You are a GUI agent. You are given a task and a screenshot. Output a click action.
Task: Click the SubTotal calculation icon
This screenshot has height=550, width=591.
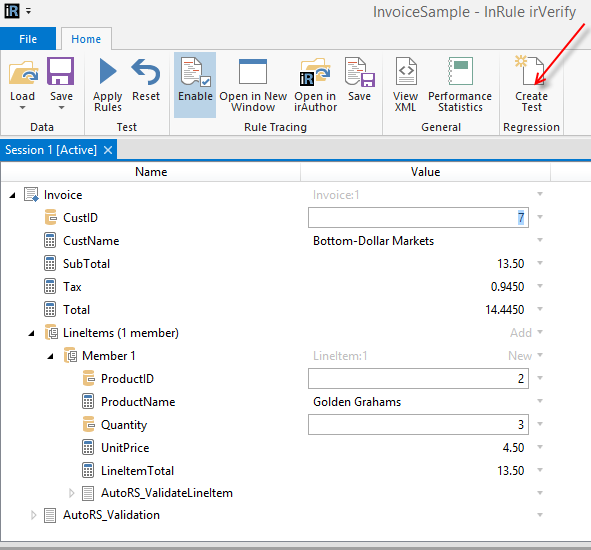coord(50,264)
